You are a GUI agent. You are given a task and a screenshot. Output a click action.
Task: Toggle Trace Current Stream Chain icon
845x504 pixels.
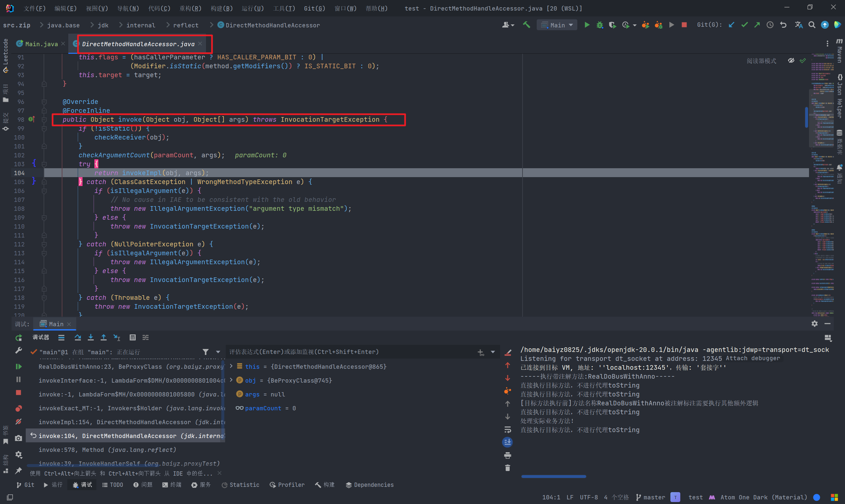146,337
